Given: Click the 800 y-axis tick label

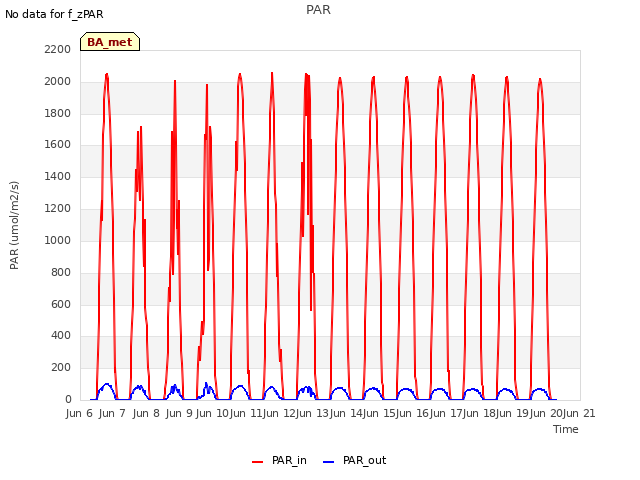Looking at the screenshot, I should pyautogui.click(x=61, y=272).
